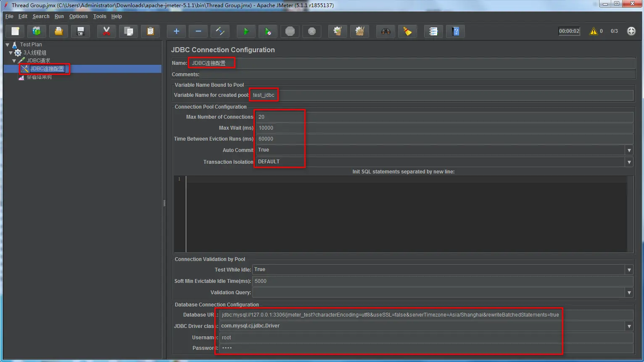Image resolution: width=644 pixels, height=362 pixels.
Task: Collapse the JDBC请求 tree node
Action: pos(14,61)
